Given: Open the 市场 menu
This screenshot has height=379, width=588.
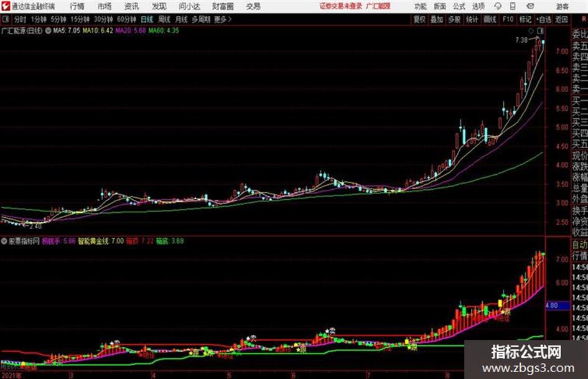Looking at the screenshot, I should click(x=105, y=6).
